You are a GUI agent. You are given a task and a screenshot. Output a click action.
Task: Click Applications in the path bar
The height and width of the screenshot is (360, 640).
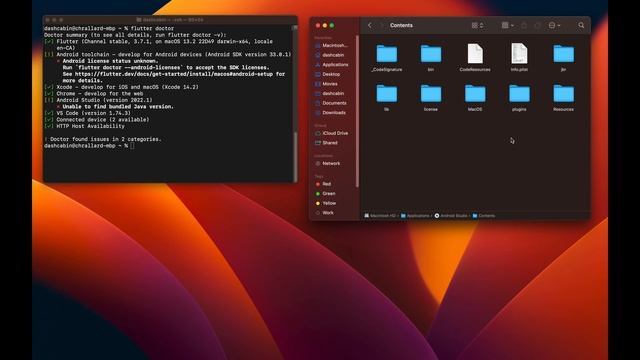pos(415,216)
